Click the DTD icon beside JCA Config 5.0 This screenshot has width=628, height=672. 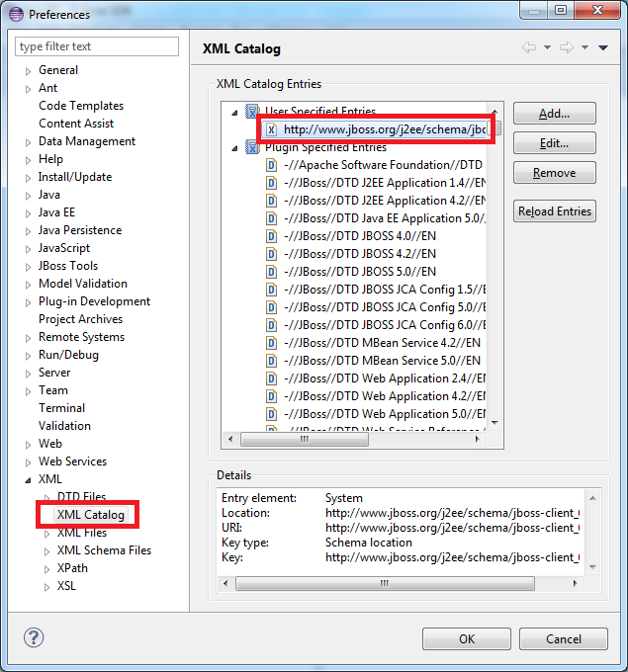[271, 307]
